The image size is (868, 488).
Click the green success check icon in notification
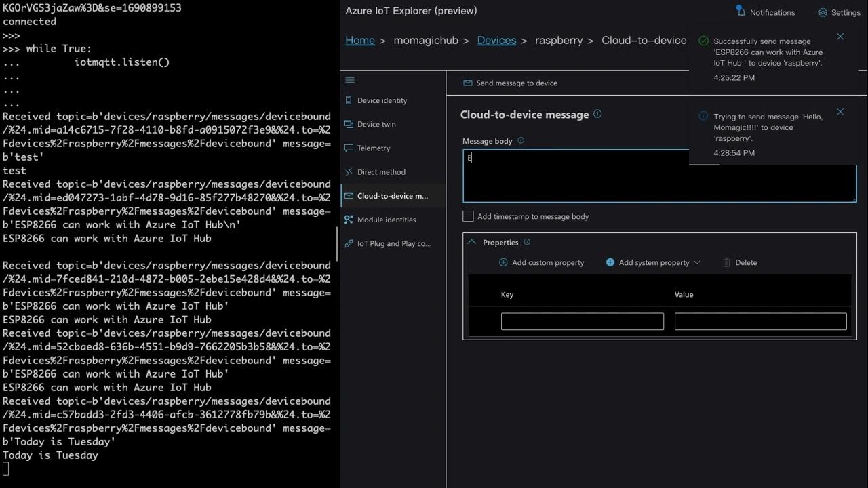tap(703, 41)
